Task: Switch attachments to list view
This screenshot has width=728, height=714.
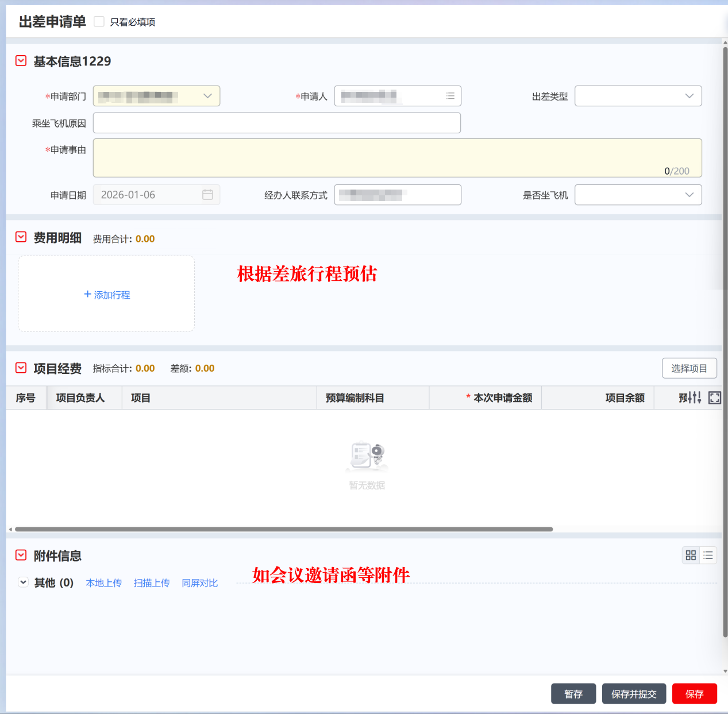Action: 708,555
